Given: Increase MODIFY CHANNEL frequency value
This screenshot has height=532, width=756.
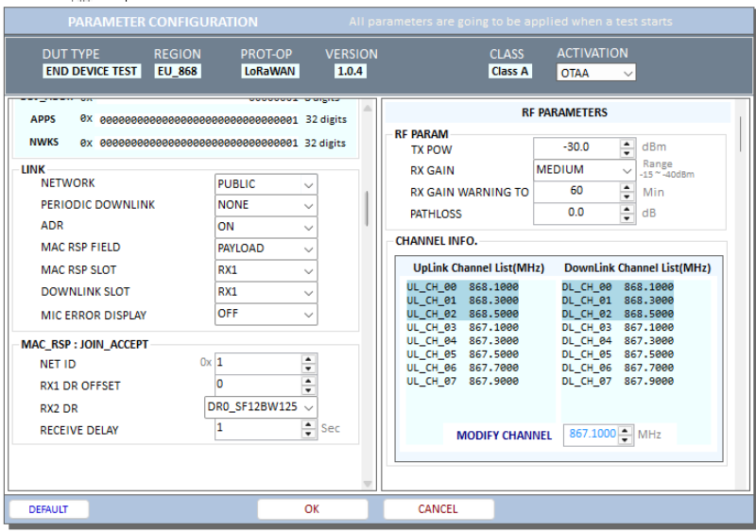Looking at the screenshot, I should click(x=626, y=430).
